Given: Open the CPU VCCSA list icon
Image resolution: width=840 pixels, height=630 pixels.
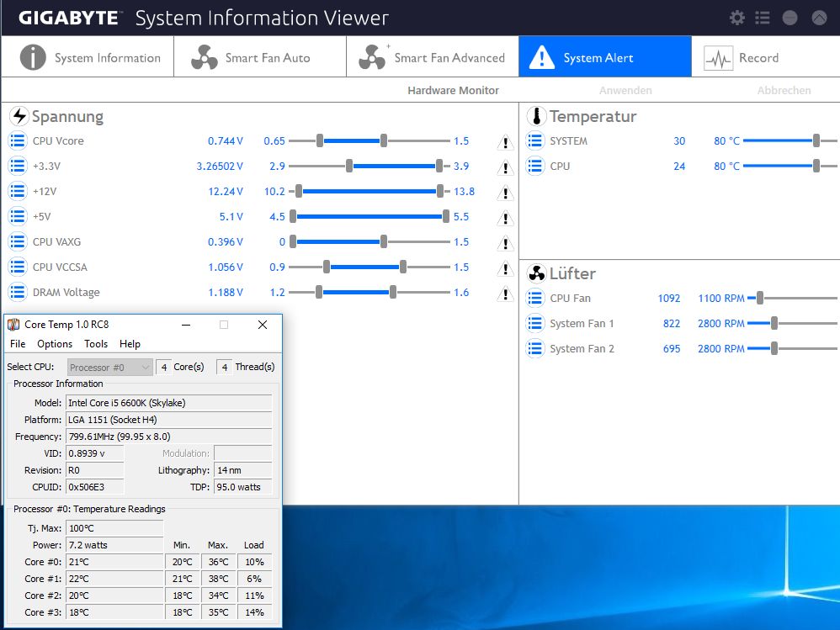Looking at the screenshot, I should [x=18, y=267].
